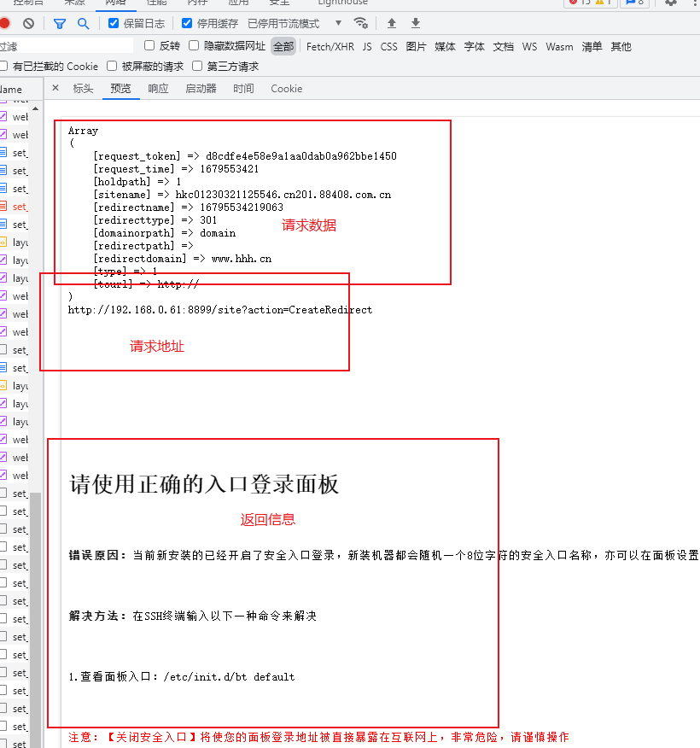Open DevTools settings gear
Screen dimensions: 700x748
click(670, 3)
